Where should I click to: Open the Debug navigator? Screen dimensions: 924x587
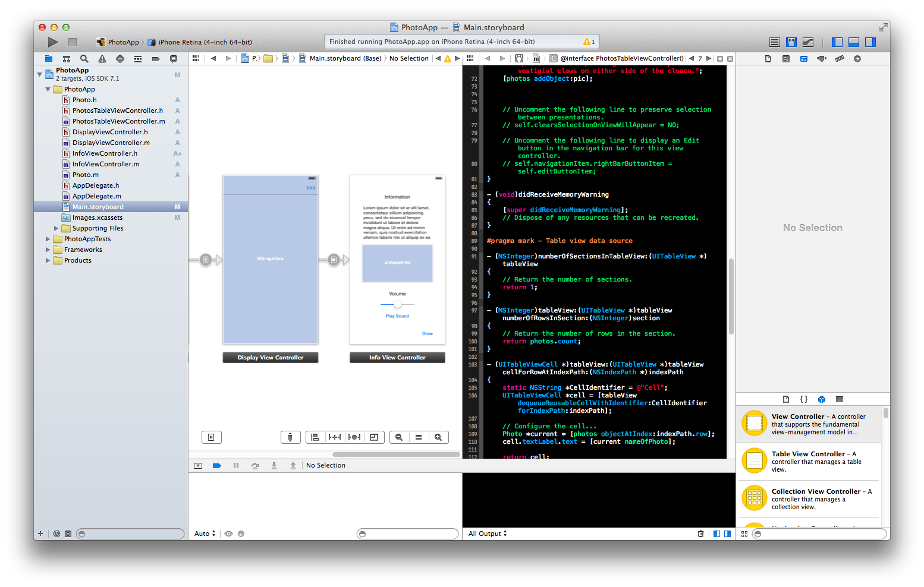pyautogui.click(x=138, y=59)
